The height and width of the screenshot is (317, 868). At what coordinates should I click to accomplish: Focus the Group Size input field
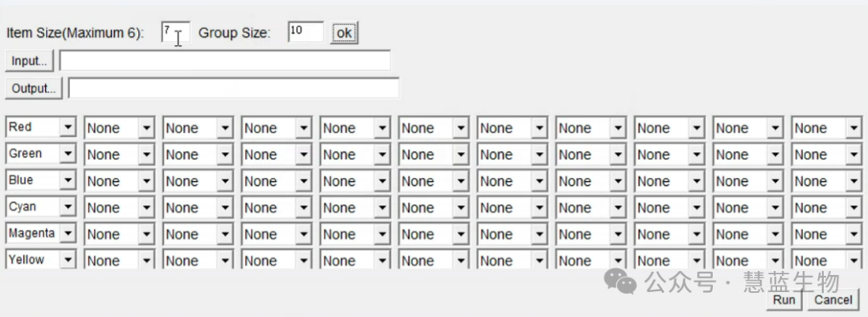305,31
